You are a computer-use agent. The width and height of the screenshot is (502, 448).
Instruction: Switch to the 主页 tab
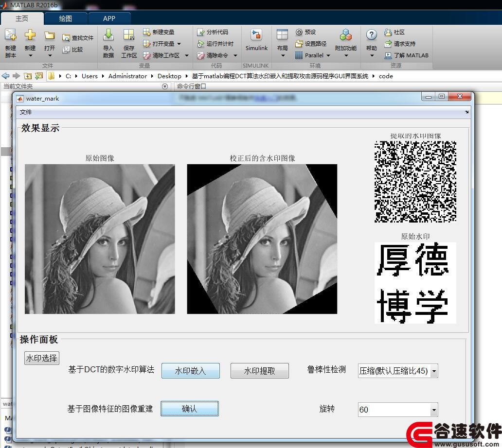[x=22, y=18]
